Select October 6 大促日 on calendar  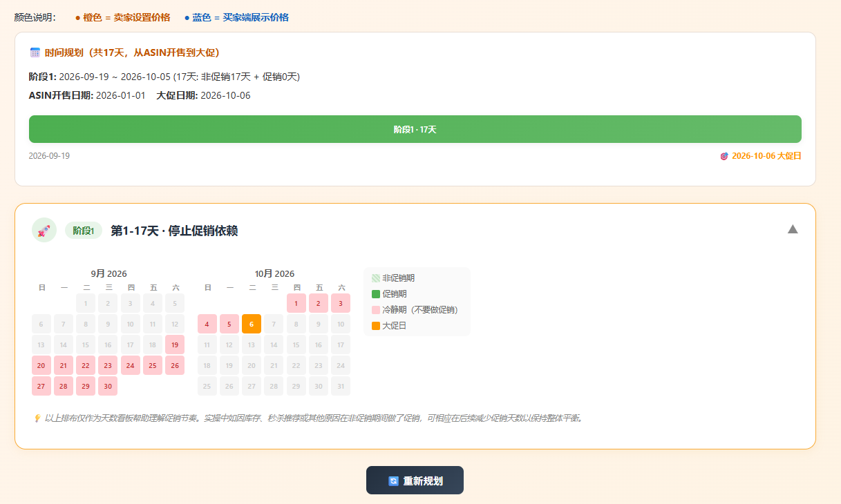pyautogui.click(x=252, y=324)
